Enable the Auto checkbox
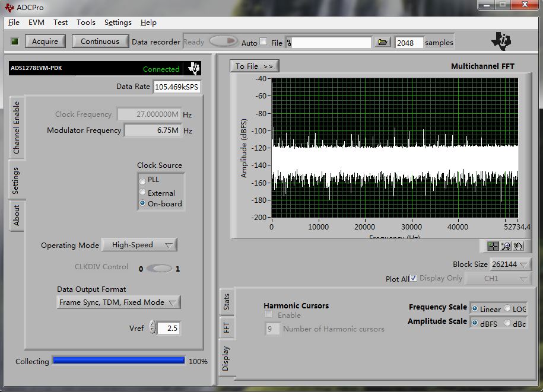Screen dimensions: 543x392 pyautogui.click(x=263, y=42)
